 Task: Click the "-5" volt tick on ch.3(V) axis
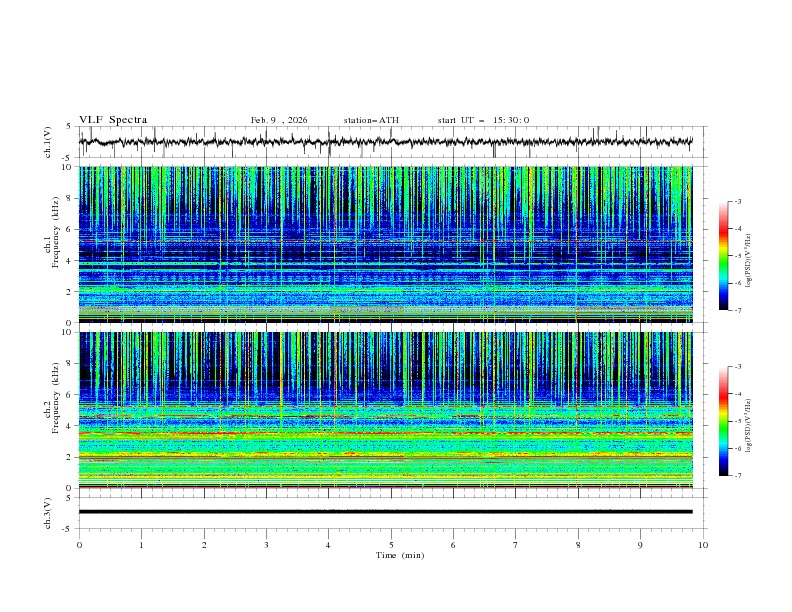click(x=67, y=529)
